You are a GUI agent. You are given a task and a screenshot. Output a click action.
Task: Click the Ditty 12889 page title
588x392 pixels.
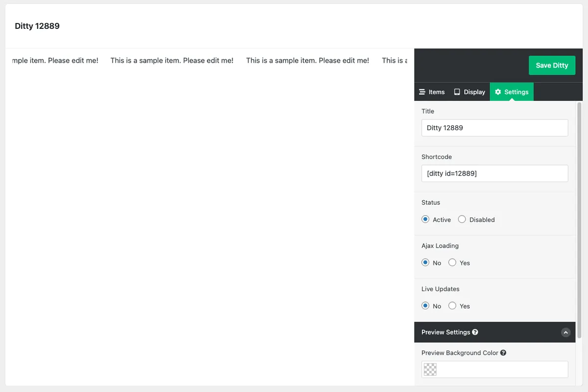click(37, 26)
